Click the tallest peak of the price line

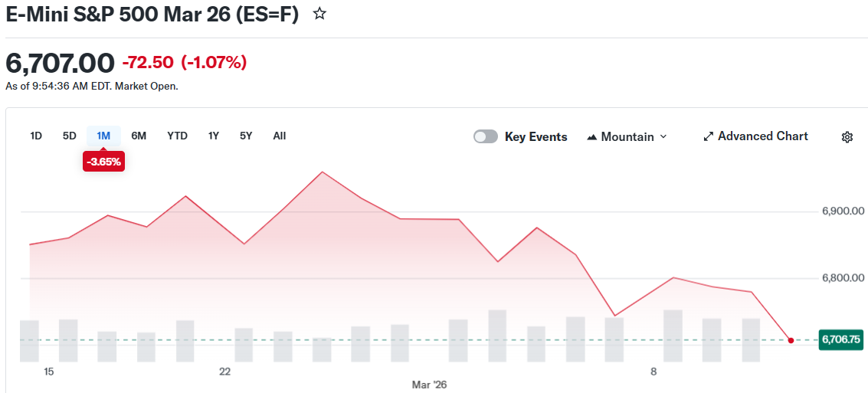pyautogui.click(x=322, y=172)
